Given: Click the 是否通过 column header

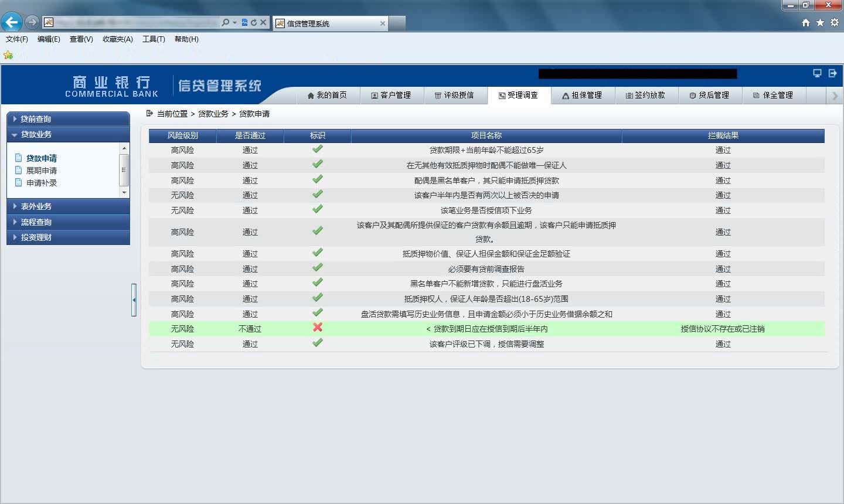Looking at the screenshot, I should pyautogui.click(x=250, y=135).
